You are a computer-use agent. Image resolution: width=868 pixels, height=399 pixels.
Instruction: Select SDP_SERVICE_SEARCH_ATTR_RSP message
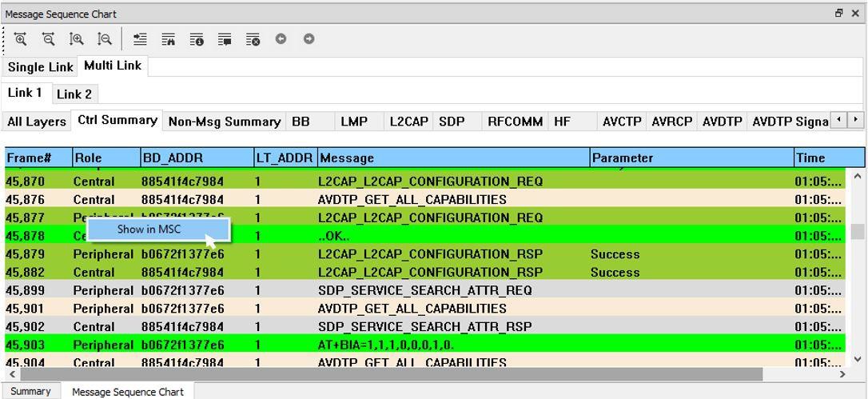coord(424,327)
